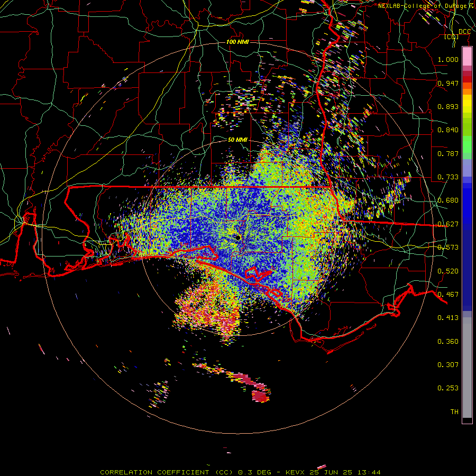
Task: Click the KEVX station ID in the caption
Action: point(295,472)
